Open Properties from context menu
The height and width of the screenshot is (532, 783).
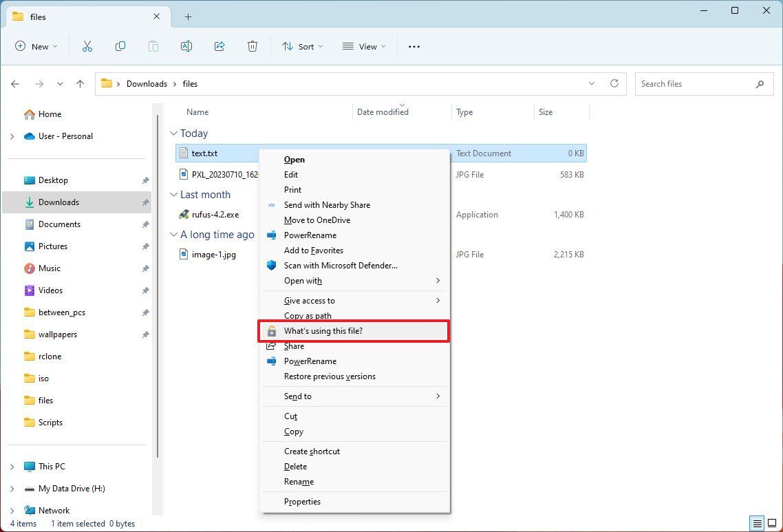(302, 502)
